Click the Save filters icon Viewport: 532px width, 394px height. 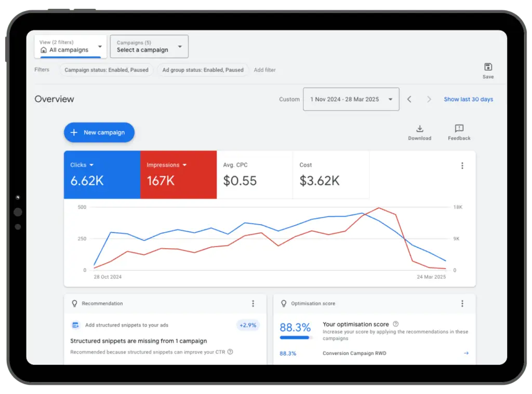(x=488, y=67)
